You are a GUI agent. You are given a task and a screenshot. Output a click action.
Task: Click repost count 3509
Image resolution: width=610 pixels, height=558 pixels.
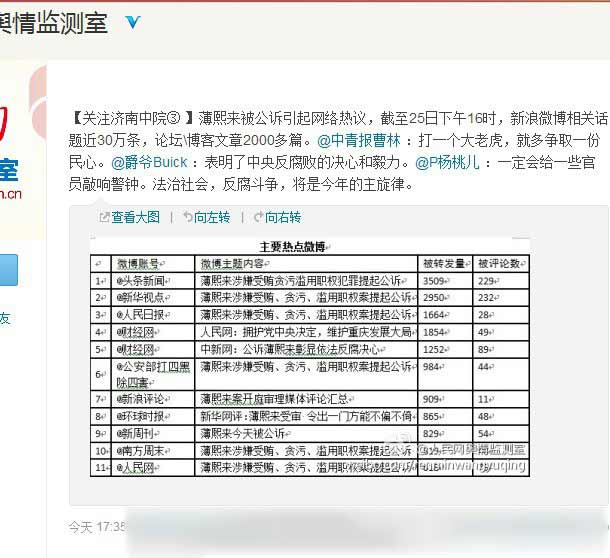[x=434, y=281]
